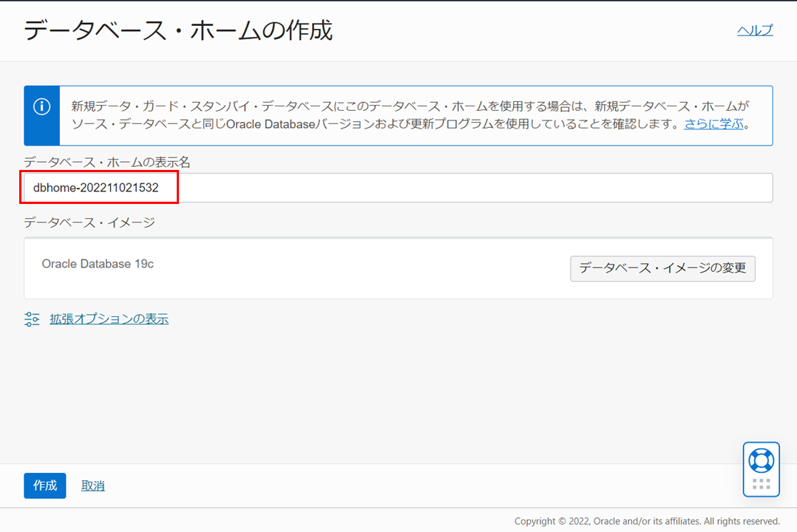This screenshot has width=797, height=532.
Task: Click the Oracle copyright footer text
Action: pyautogui.click(x=647, y=521)
